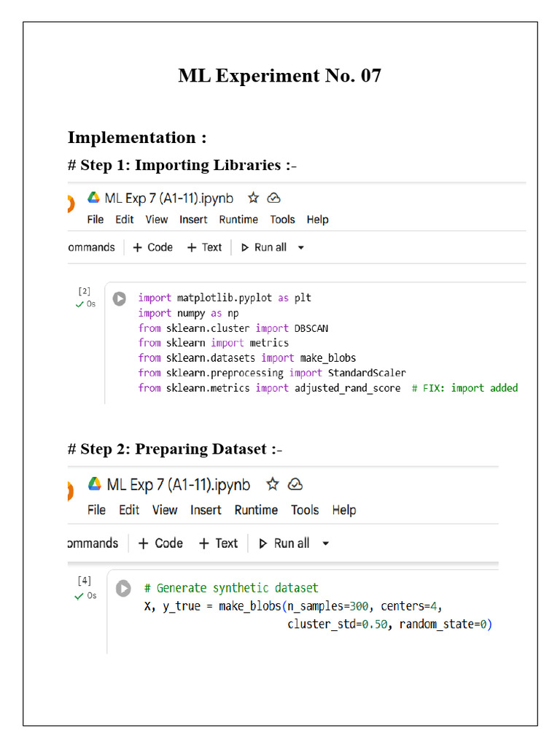Click the 'Step 2: Preparing Dataset' heading
Viewport: 560px width, 747px height.
pyautogui.click(x=175, y=449)
